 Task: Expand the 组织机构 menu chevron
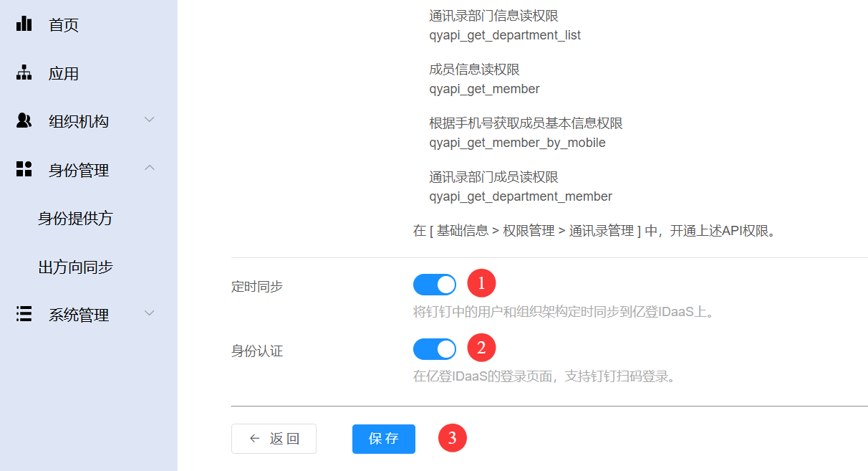click(149, 120)
